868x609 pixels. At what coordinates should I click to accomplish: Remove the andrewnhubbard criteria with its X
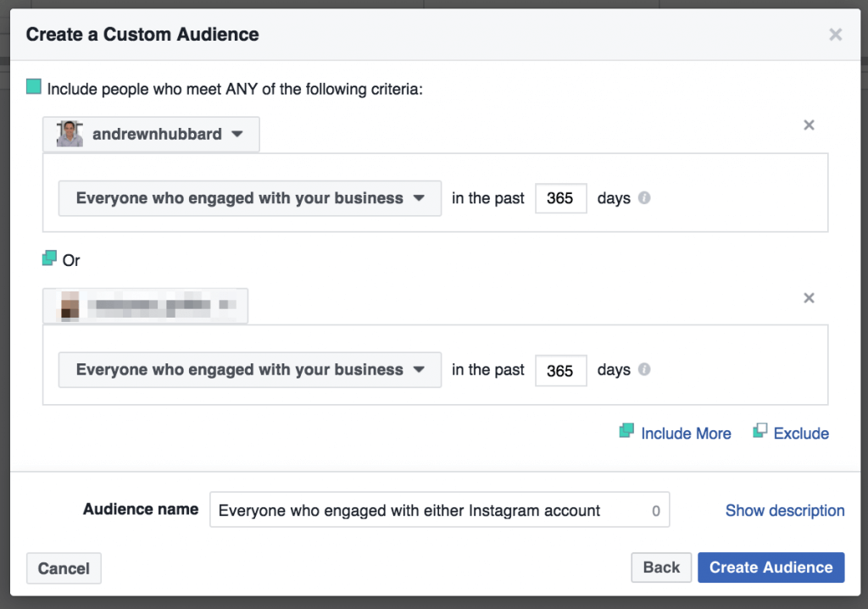pyautogui.click(x=809, y=125)
